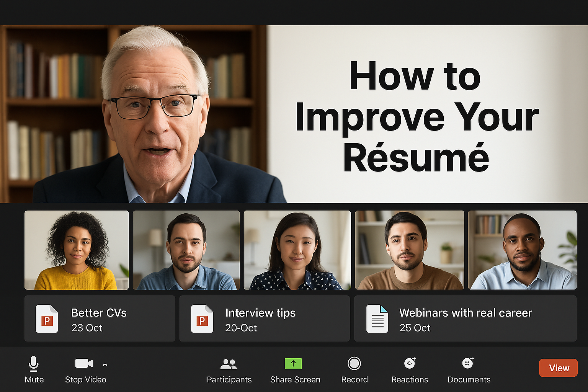Image resolution: width=588 pixels, height=392 pixels.
Task: Open the Interview tips PowerPoint file icon
Action: pyautogui.click(x=202, y=318)
